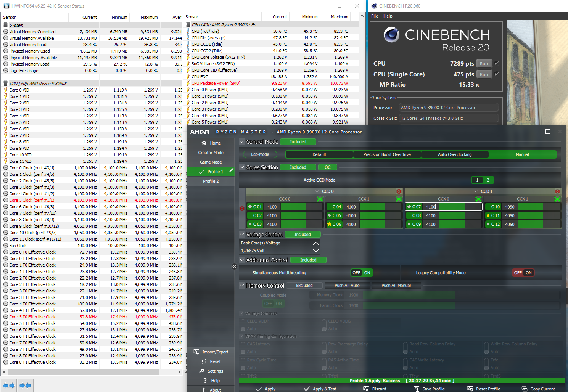Click the HWiNFO shrink columns arrows button
Screen dimensions: 568x392
25,386
